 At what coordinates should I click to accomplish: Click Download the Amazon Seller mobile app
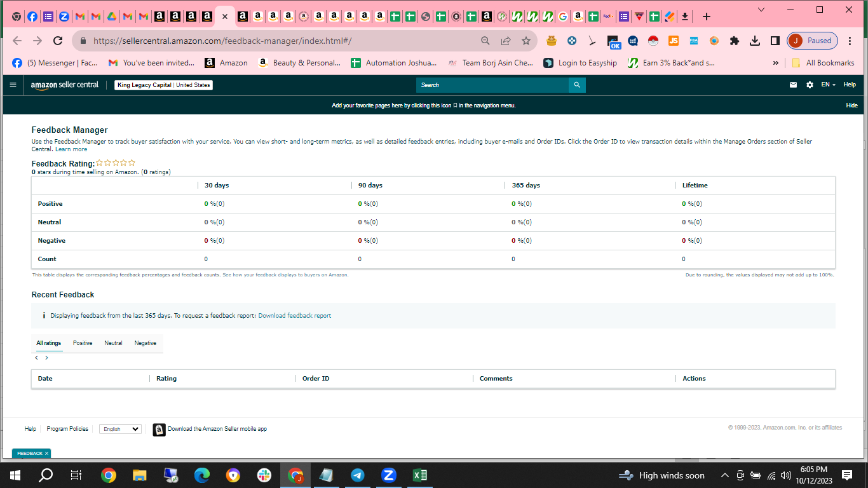(217, 429)
